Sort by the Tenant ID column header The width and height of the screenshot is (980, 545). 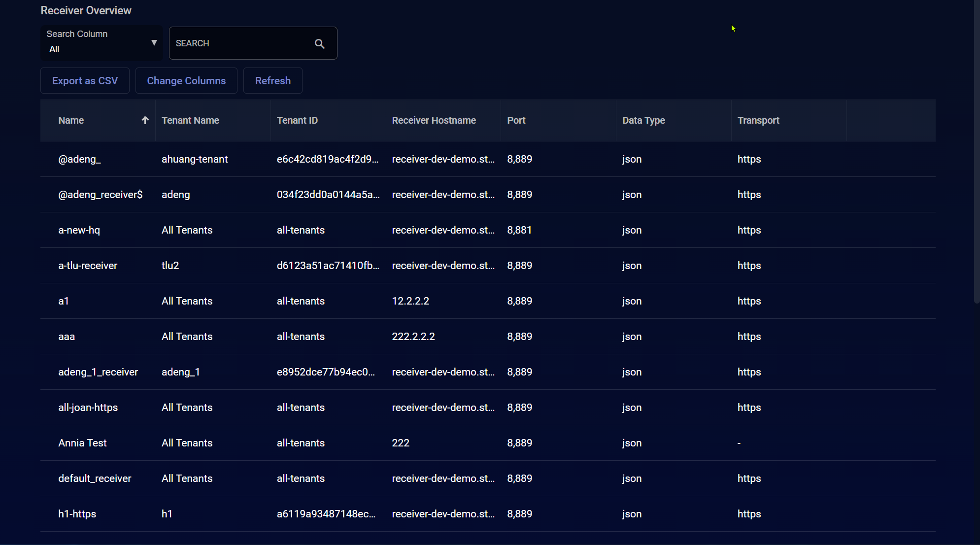click(297, 120)
